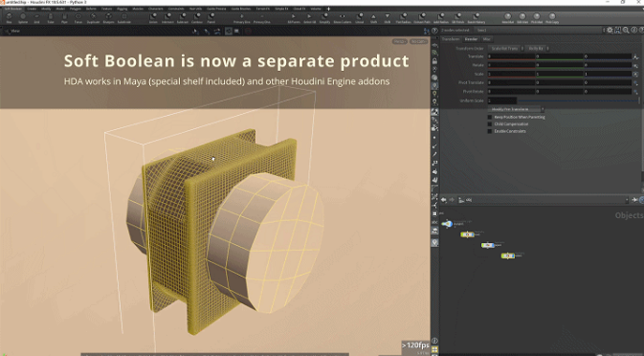644x356 pixels.
Task: Toggle the Child Compensation checkbox
Action: tap(490, 124)
